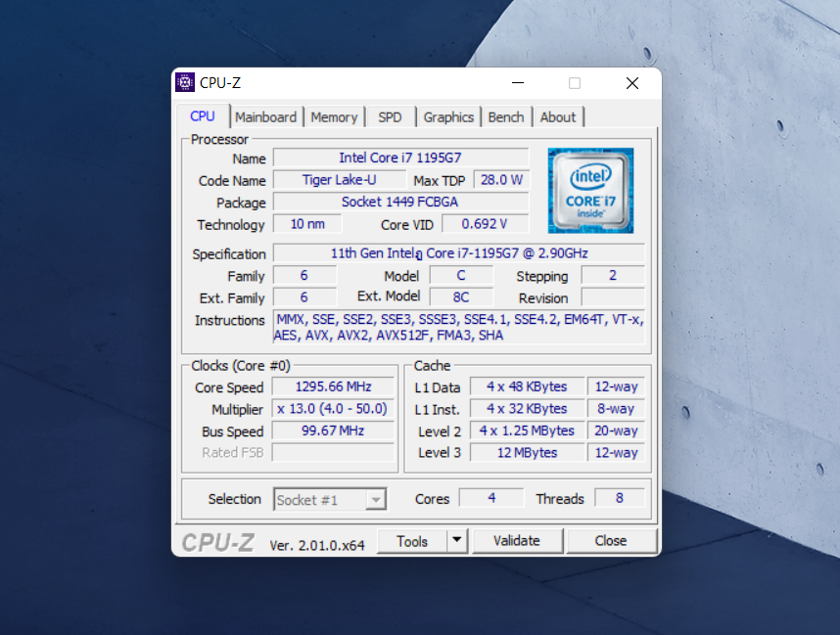Screen dimensions: 840x635
Task: Open the Tools dropdown arrow
Action: pos(457,541)
